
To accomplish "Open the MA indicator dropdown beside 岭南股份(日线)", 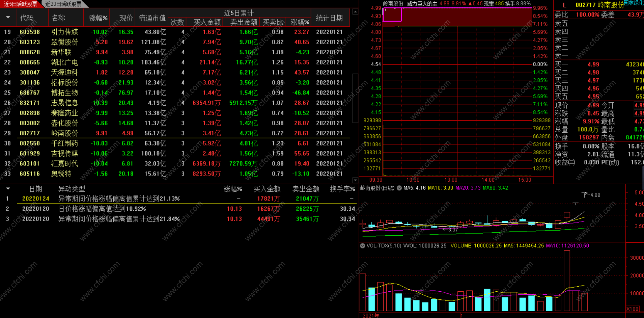I will tap(399, 188).
